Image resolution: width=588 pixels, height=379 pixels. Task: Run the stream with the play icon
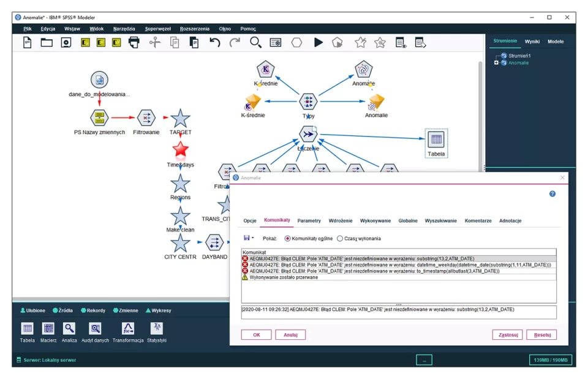coord(318,42)
